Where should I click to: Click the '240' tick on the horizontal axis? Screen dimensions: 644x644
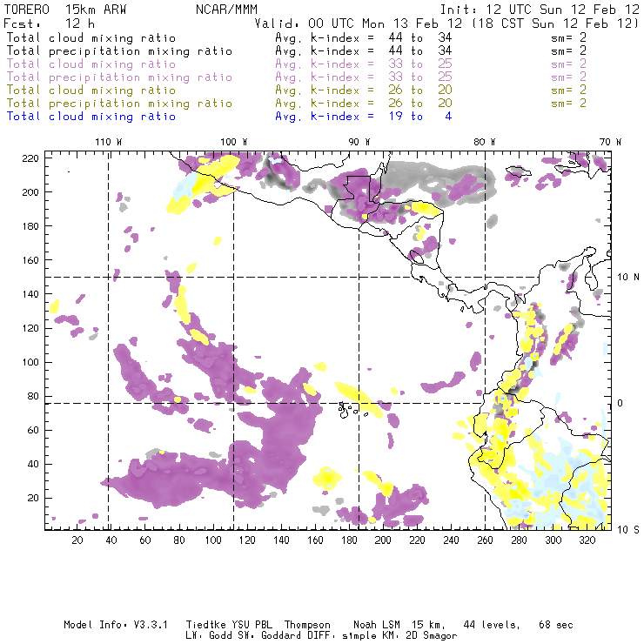(x=451, y=540)
